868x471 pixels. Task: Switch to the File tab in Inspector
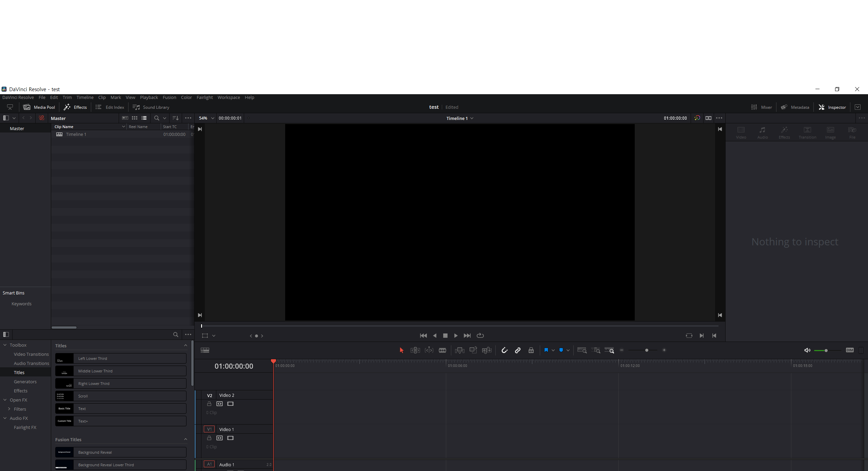pyautogui.click(x=852, y=132)
